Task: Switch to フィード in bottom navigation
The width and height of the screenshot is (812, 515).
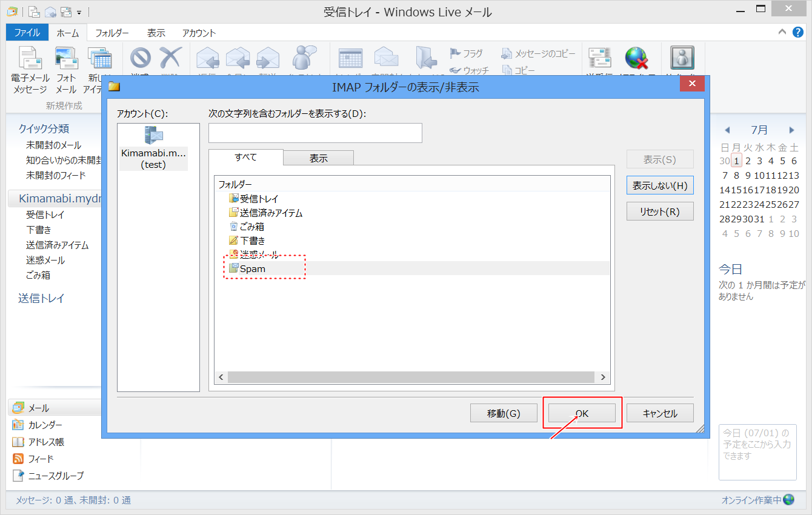Action: coord(33,459)
